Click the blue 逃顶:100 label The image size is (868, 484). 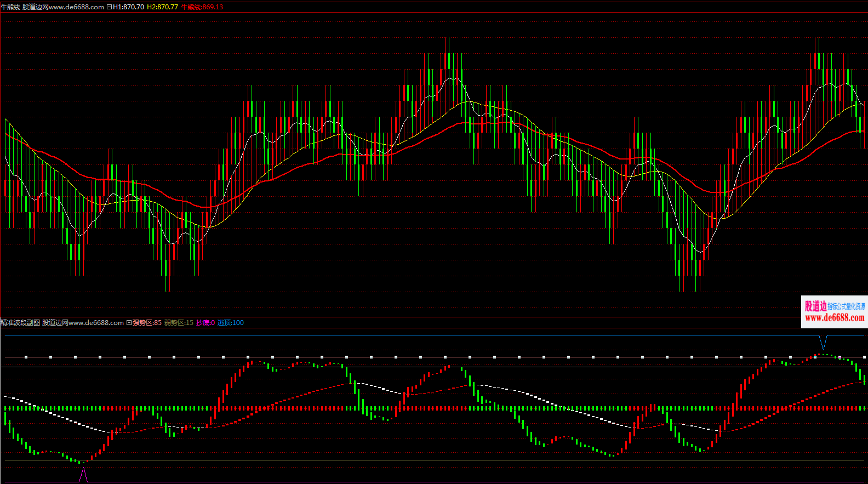pos(231,323)
